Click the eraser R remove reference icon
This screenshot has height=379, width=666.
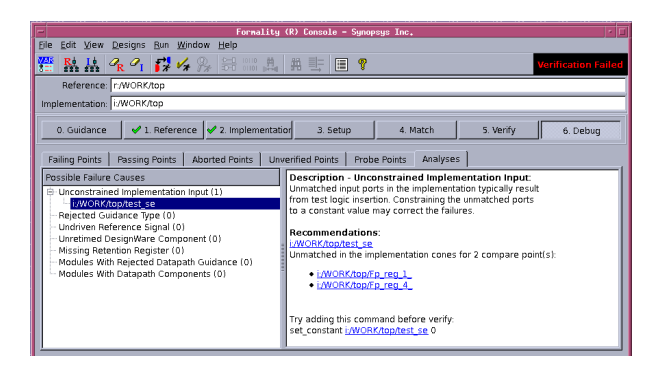(116, 65)
